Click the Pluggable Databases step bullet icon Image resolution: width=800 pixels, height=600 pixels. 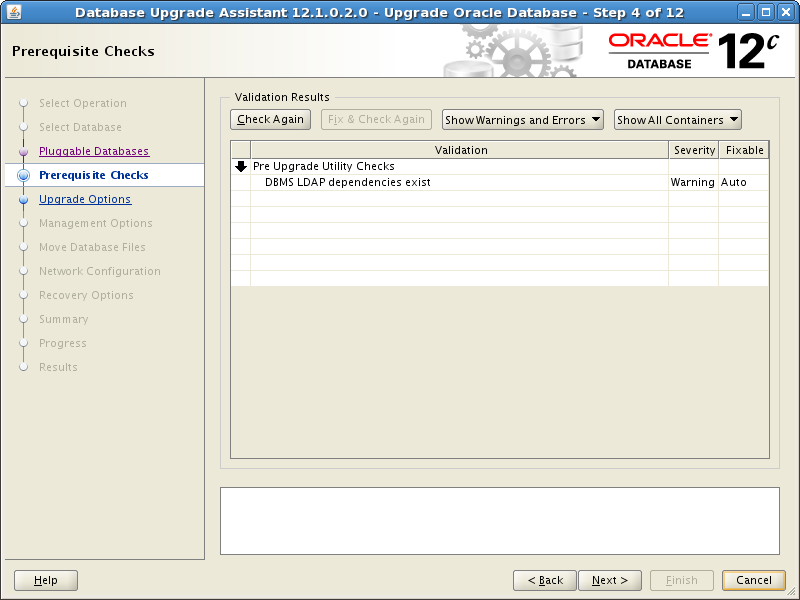tap(23, 152)
